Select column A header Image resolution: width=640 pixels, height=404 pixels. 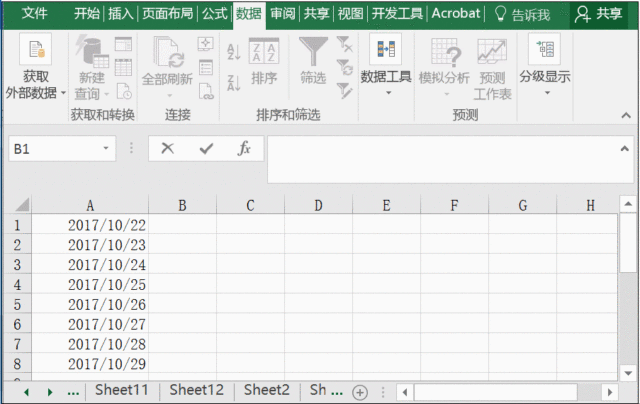tap(90, 205)
